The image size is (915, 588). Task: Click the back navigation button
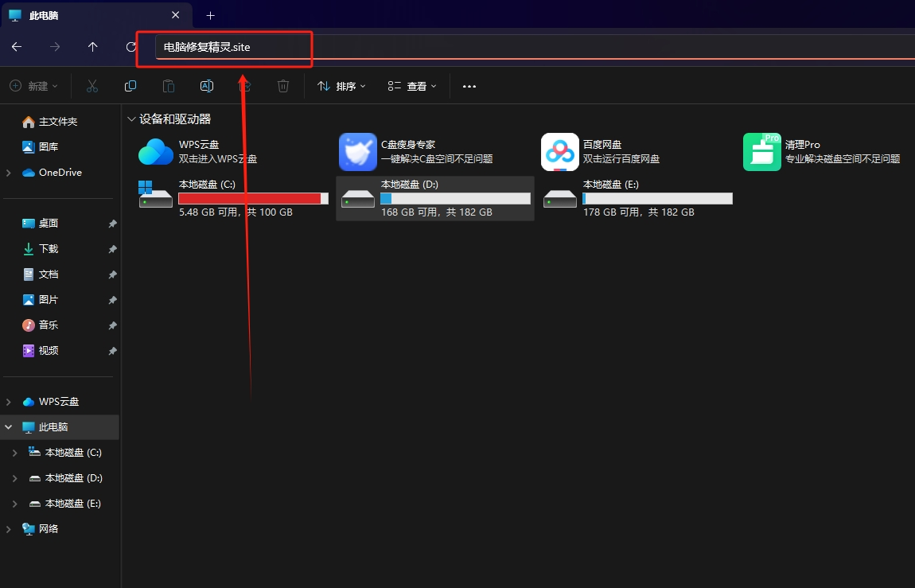[16, 47]
